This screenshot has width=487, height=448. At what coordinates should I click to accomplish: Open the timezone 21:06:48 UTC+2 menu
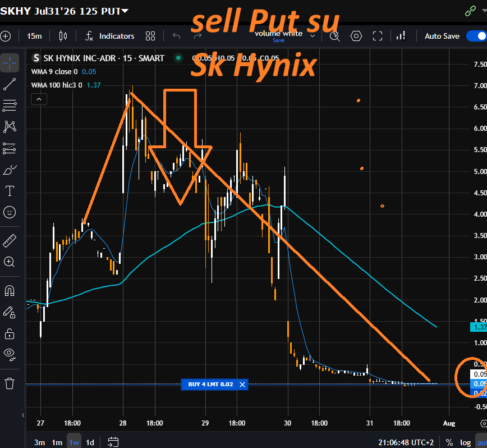coord(406,442)
